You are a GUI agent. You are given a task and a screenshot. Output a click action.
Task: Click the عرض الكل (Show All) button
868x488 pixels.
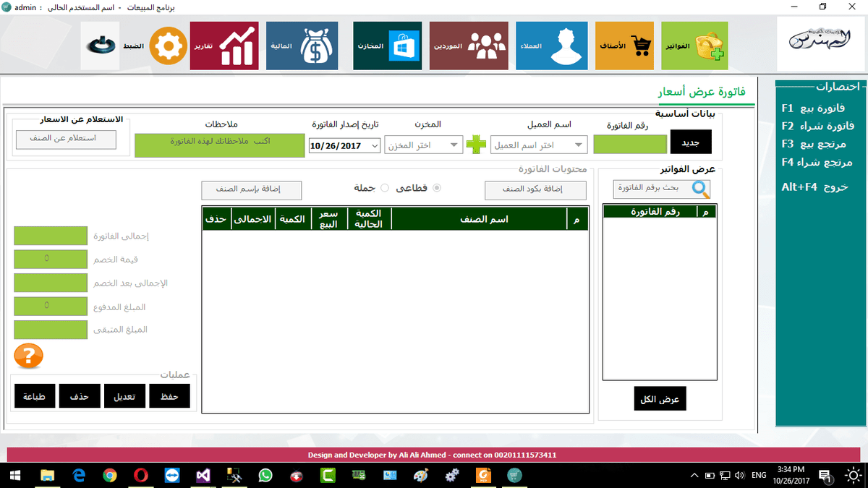pyautogui.click(x=659, y=398)
